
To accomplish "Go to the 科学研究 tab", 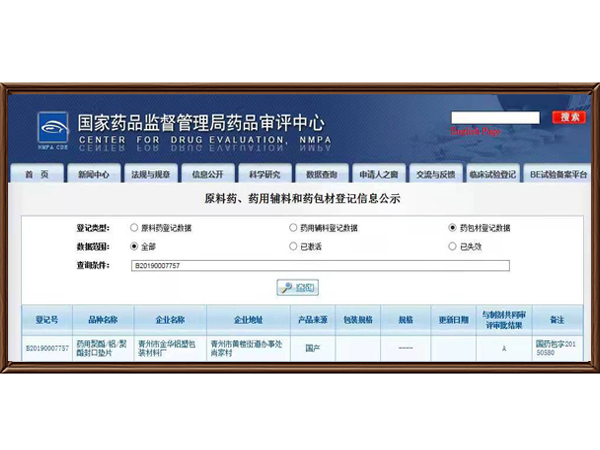I will 265,174.
